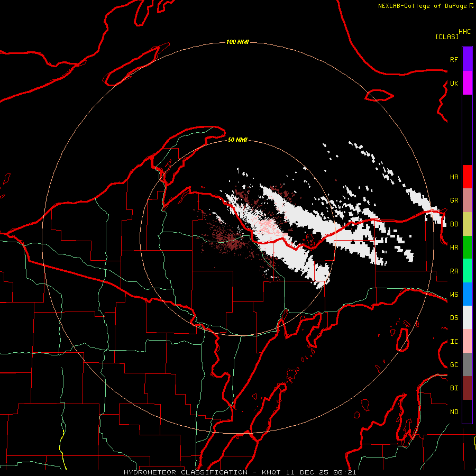Viewport: 476px width, 476px height.
Task: Click the WS legend label
Action: pyautogui.click(x=454, y=294)
